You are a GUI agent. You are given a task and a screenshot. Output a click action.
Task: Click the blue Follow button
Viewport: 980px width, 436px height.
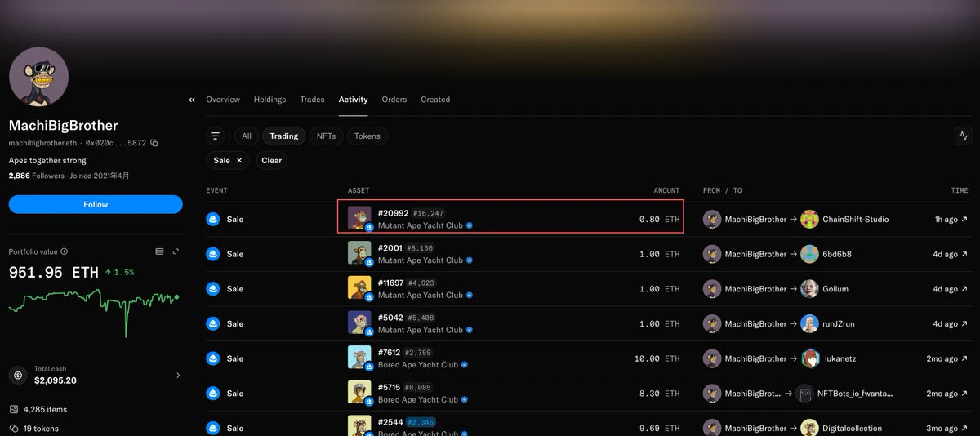[x=96, y=204]
